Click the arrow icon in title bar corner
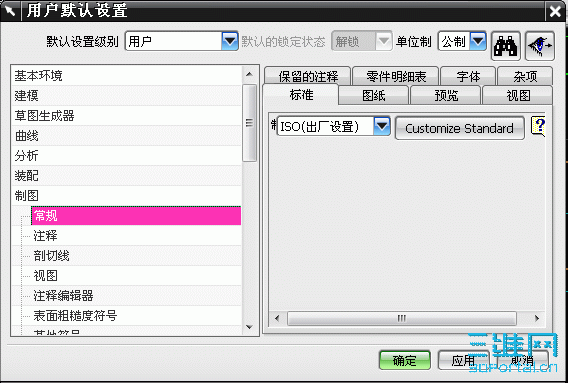This screenshot has height=383, width=568. click(10, 11)
